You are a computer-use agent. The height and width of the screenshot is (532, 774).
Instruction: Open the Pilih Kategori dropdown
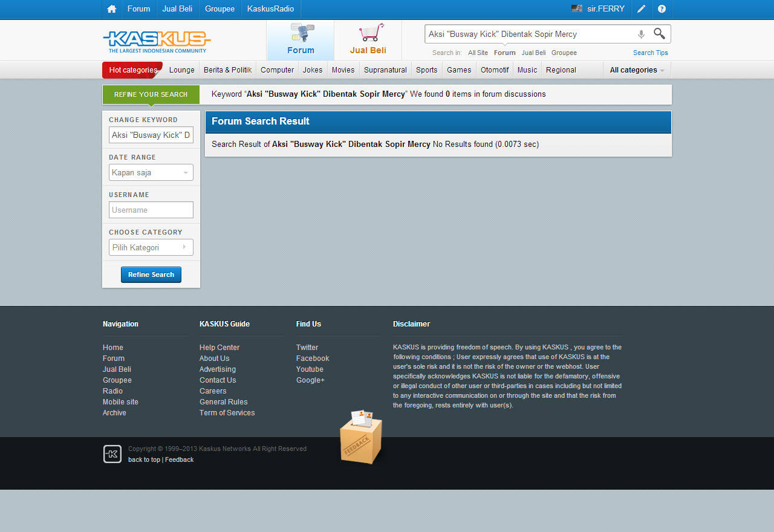tap(151, 247)
